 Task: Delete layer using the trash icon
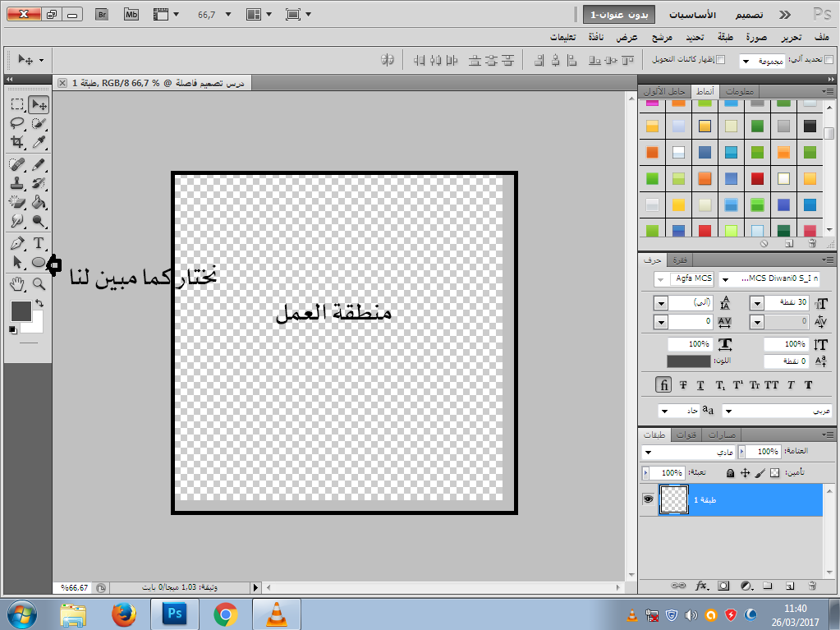(x=812, y=586)
